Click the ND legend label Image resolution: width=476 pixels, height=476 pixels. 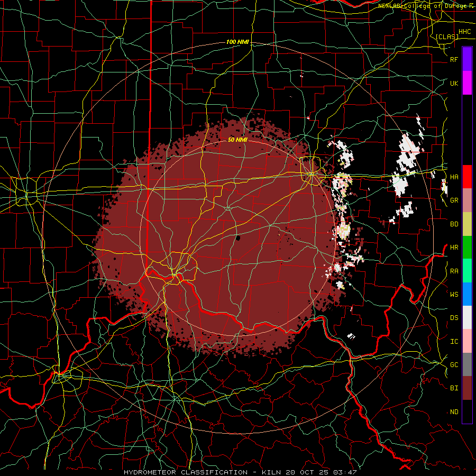(454, 412)
